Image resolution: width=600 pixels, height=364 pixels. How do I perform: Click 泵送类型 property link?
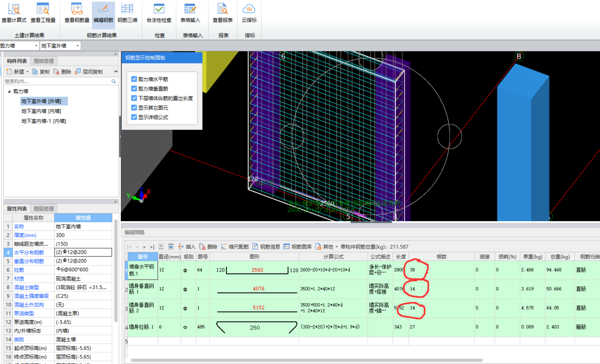coord(24,313)
